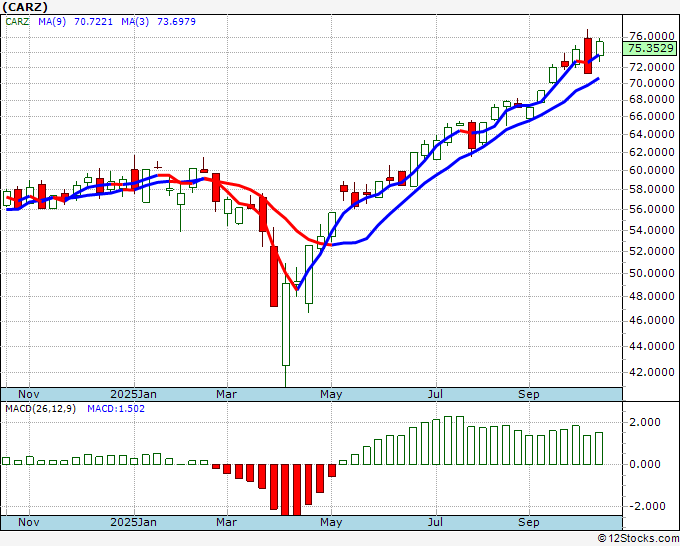The image size is (680, 546).
Task: Click the 0.000 MACD axis label
Action: [x=646, y=464]
